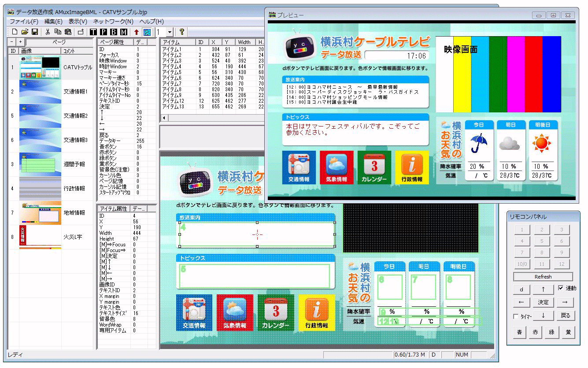This screenshot has height=368, width=588.
Task: Click the 決定 button in the remote panel
Action: point(543,302)
